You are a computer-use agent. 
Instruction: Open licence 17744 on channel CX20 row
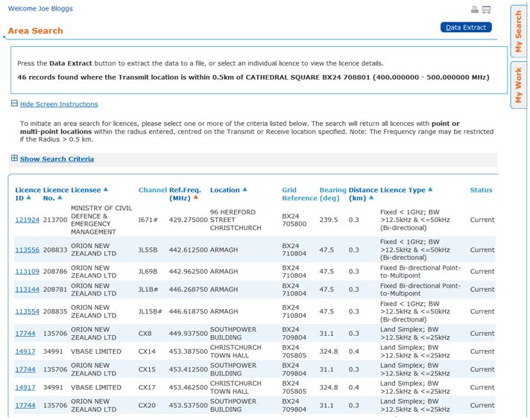25,406
